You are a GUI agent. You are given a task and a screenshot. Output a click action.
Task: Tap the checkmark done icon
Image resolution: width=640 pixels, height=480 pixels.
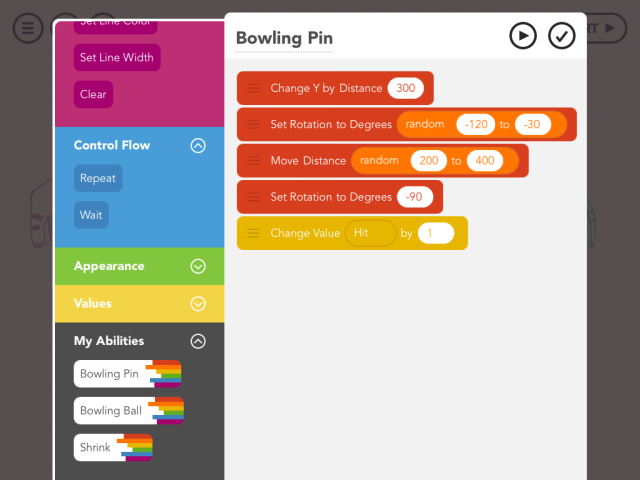(x=562, y=36)
